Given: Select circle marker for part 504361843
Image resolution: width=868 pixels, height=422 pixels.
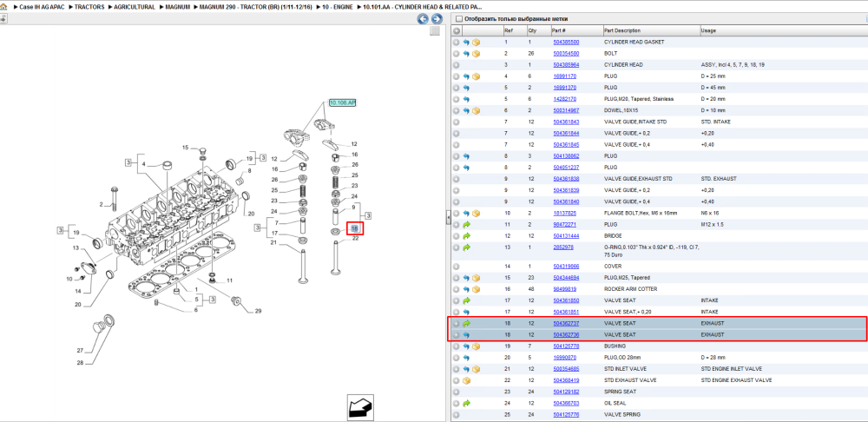Looking at the screenshot, I should tap(457, 122).
